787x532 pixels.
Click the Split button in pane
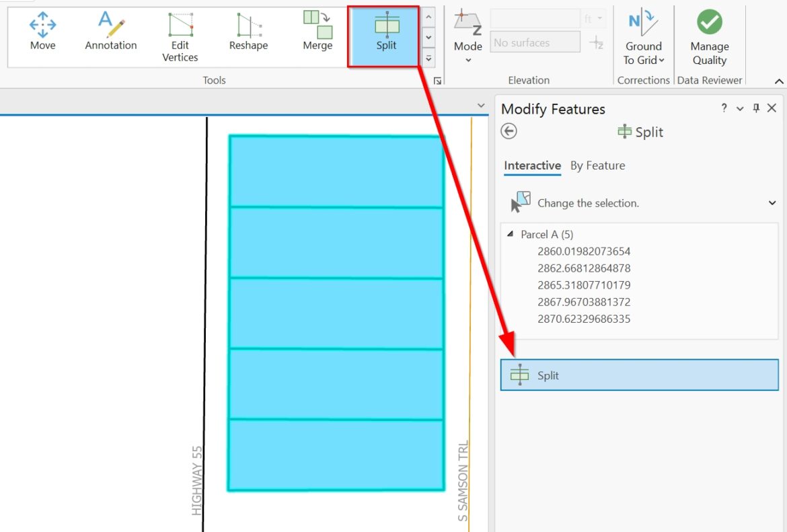pos(639,375)
